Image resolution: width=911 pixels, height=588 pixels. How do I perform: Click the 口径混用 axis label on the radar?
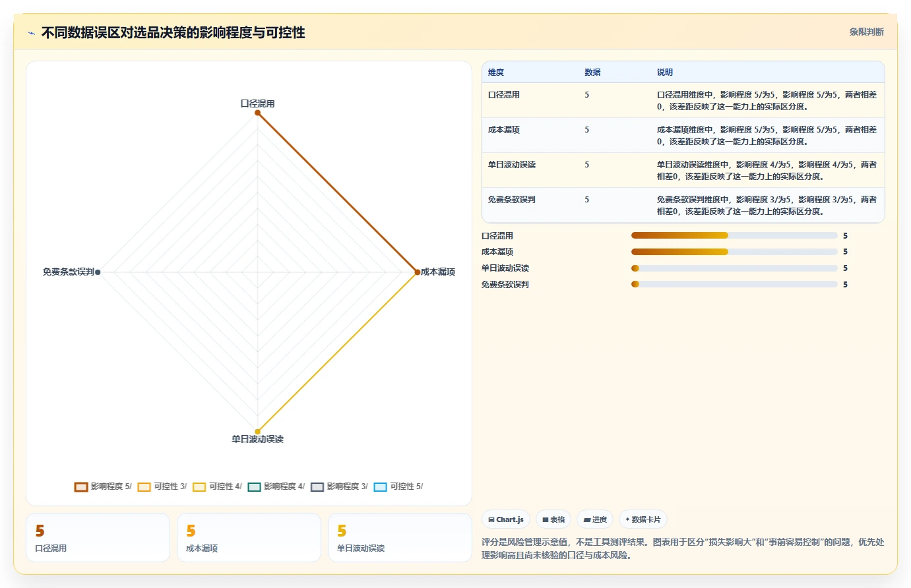(258, 103)
